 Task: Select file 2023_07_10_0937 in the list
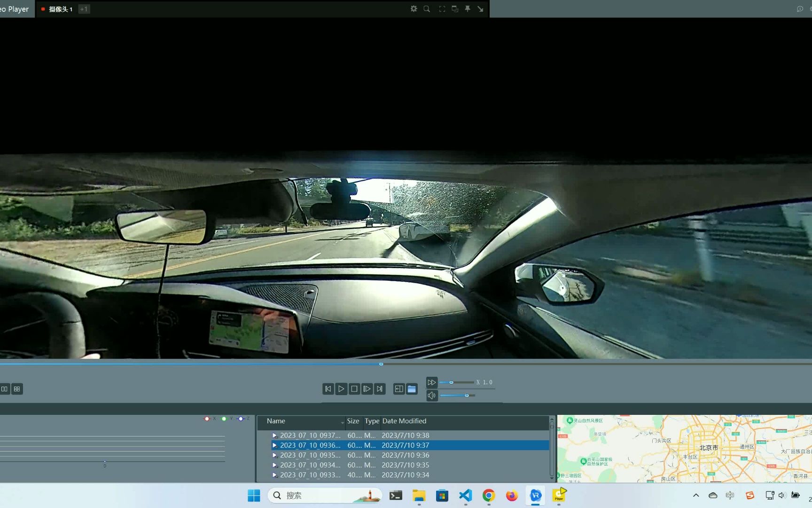310,436
